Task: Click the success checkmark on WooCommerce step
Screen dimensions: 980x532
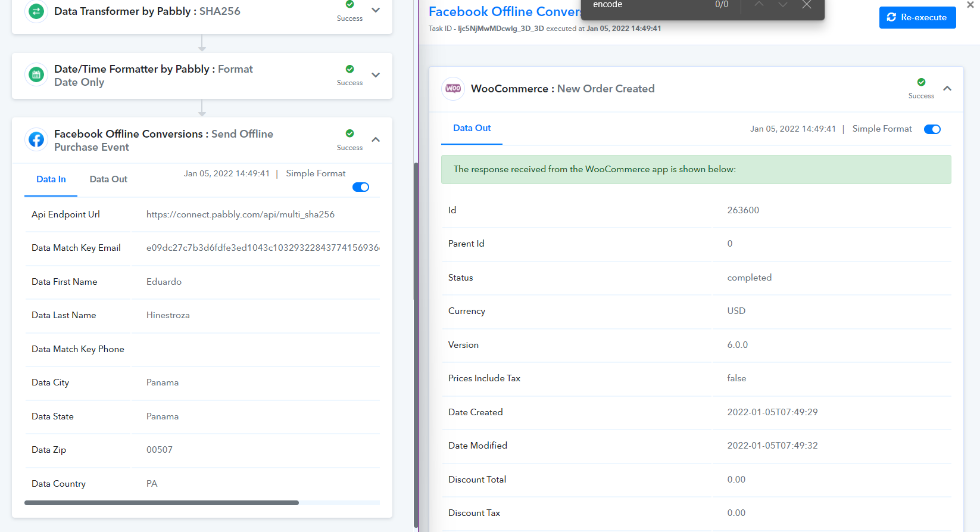Action: [x=921, y=82]
